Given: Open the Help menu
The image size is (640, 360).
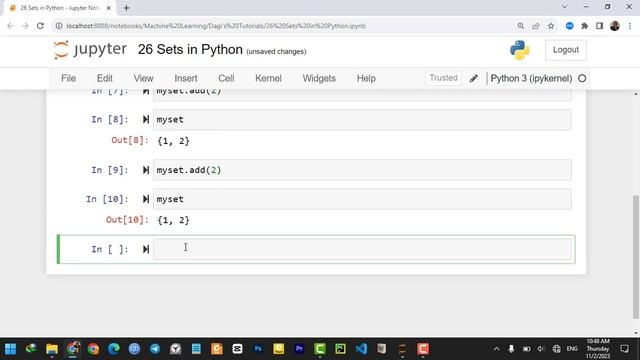Looking at the screenshot, I should (366, 78).
